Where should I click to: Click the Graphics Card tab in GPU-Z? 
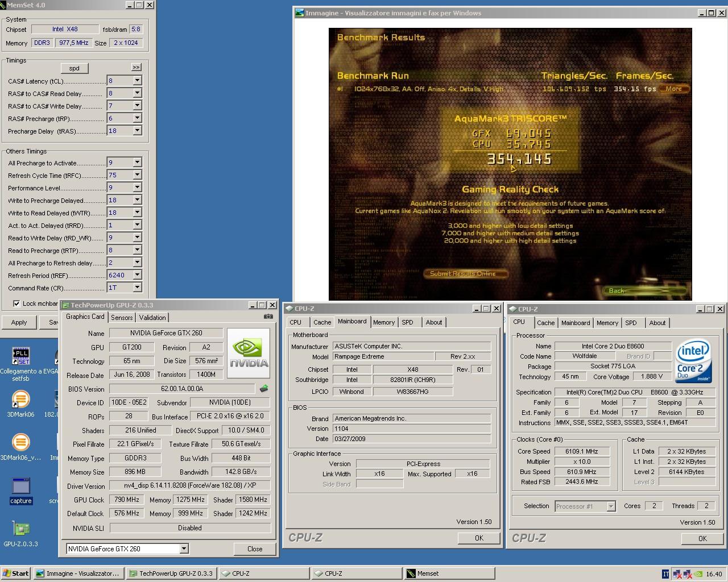[x=85, y=317]
